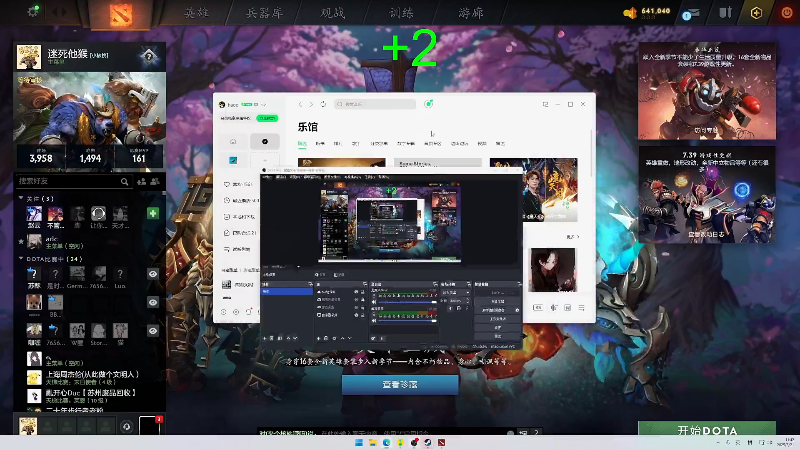Switch to the 兵器库 tab

264,13
